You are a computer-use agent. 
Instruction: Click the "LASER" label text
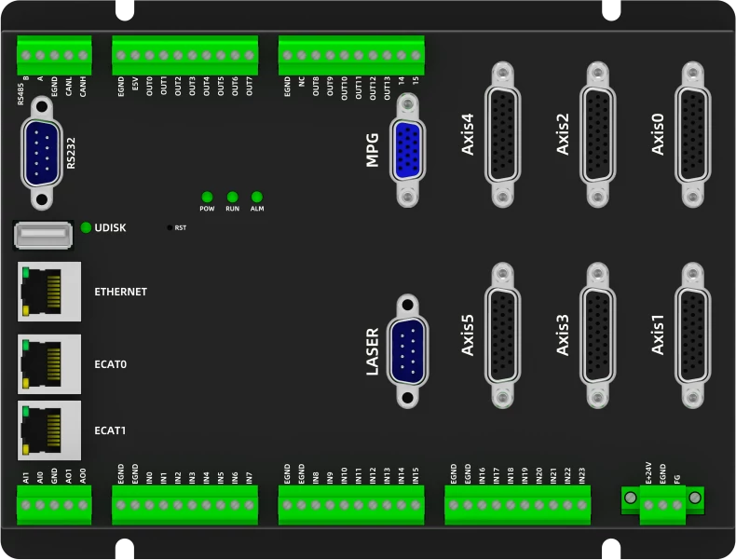point(373,351)
